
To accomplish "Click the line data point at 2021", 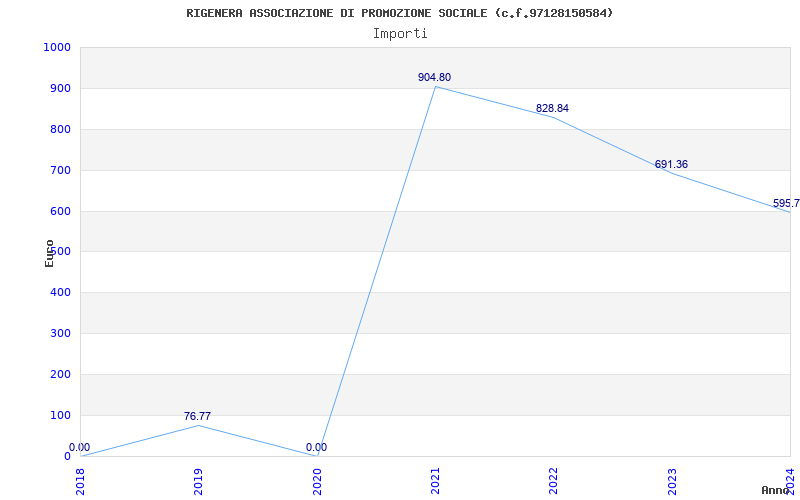I will point(435,87).
